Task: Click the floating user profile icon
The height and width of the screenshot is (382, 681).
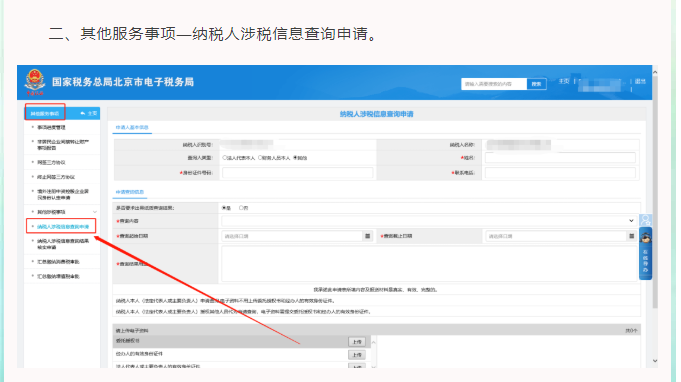Action: point(645,220)
